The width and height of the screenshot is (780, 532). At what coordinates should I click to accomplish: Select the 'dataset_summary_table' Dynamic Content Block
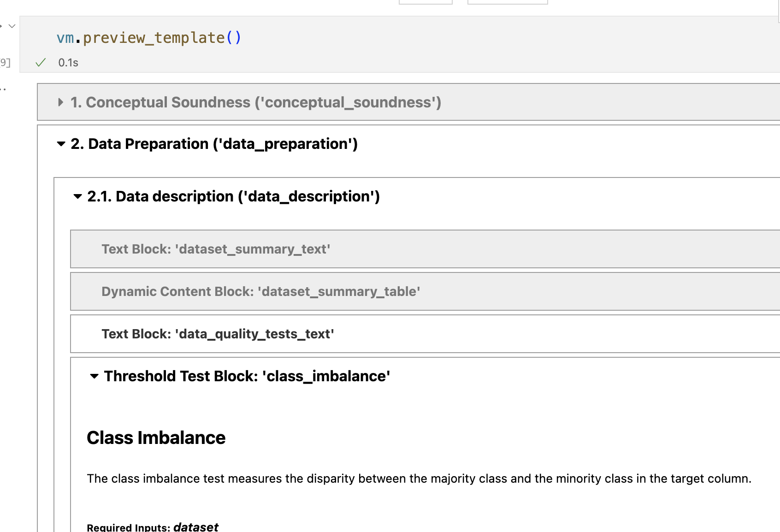260,291
